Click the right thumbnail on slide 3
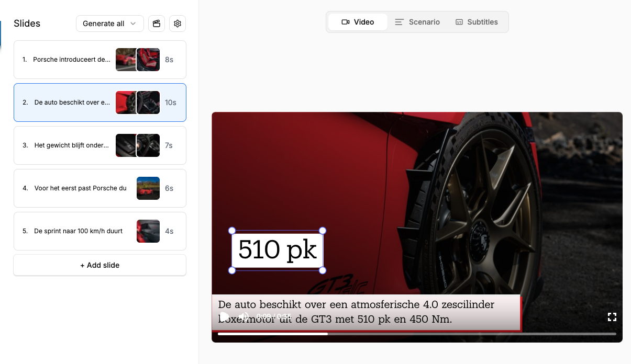 (148, 145)
